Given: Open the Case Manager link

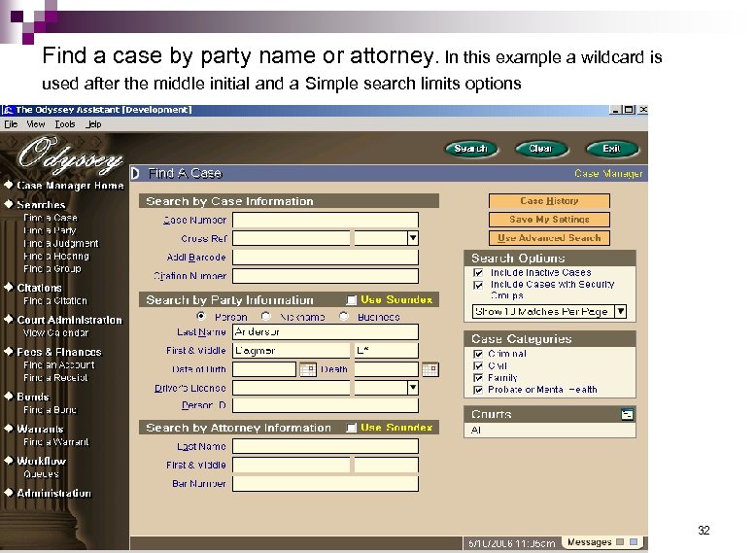Looking at the screenshot, I should pos(608,174).
